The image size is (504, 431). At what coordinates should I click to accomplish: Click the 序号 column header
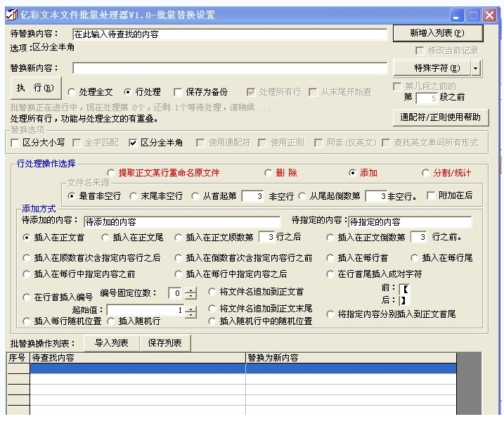click(18, 358)
